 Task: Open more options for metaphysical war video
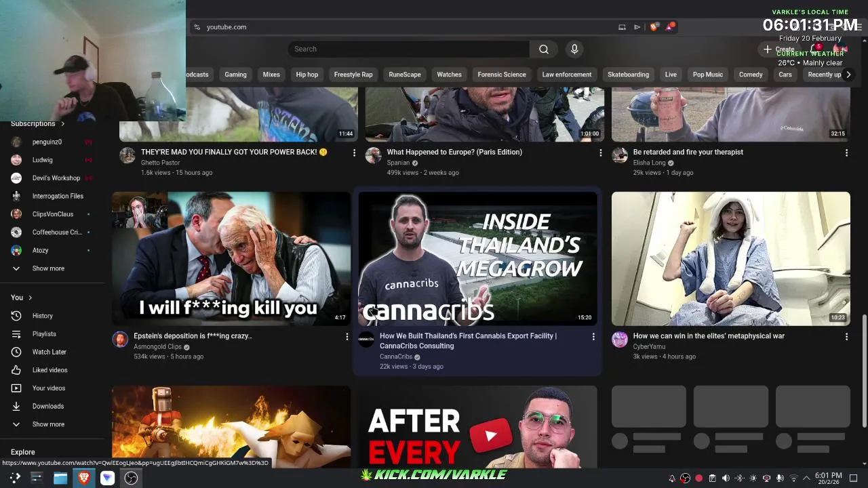pyautogui.click(x=846, y=337)
